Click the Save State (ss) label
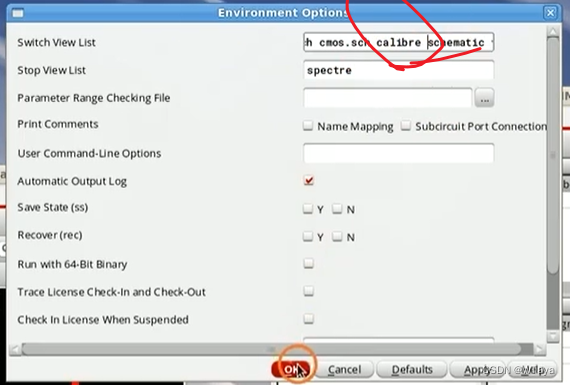This screenshot has height=385, width=570. click(53, 208)
